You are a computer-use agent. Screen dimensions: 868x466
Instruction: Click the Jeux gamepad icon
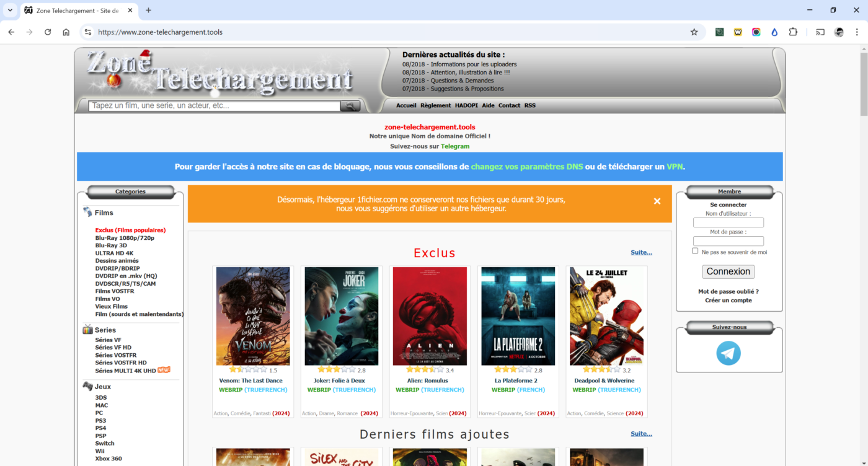[x=87, y=386]
